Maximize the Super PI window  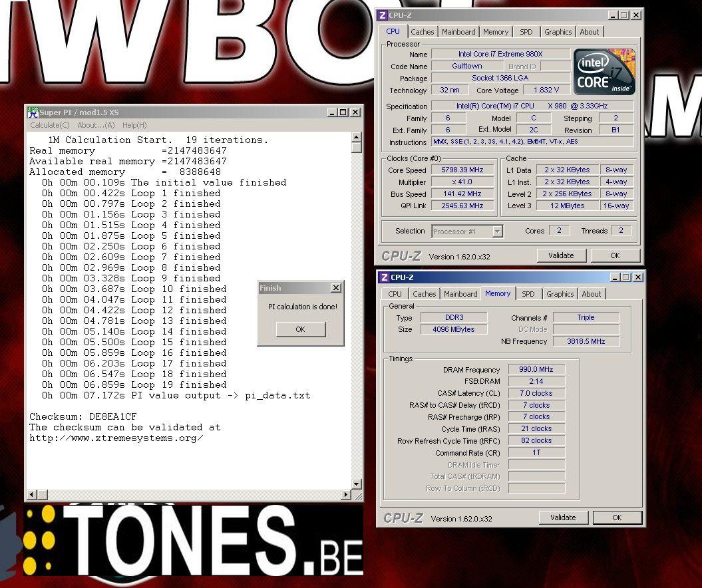[x=343, y=112]
